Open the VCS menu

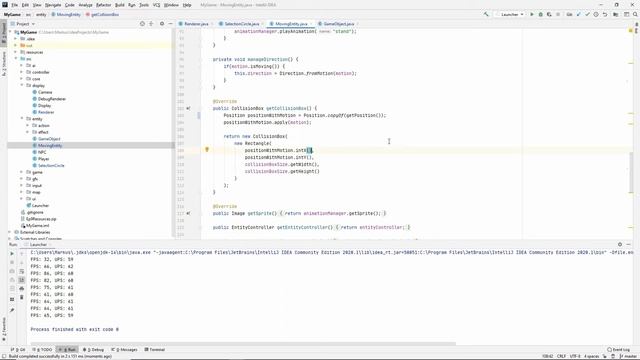coord(156,5)
